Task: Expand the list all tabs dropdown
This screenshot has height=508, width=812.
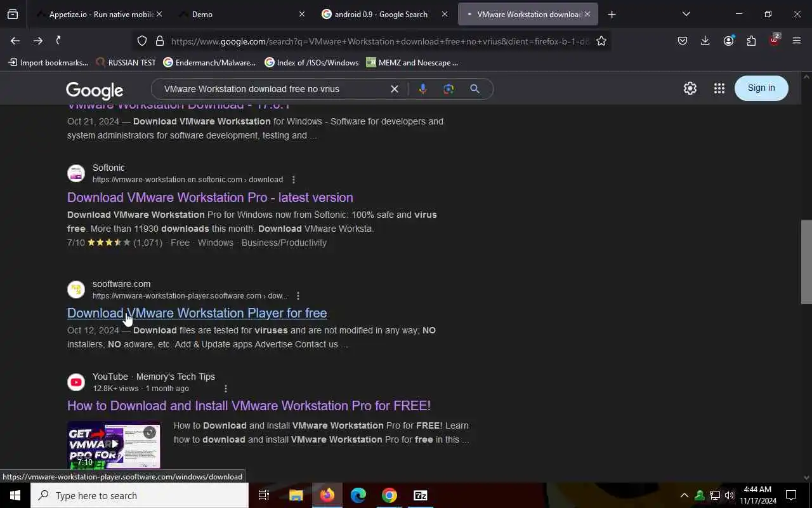Action: coord(686,14)
